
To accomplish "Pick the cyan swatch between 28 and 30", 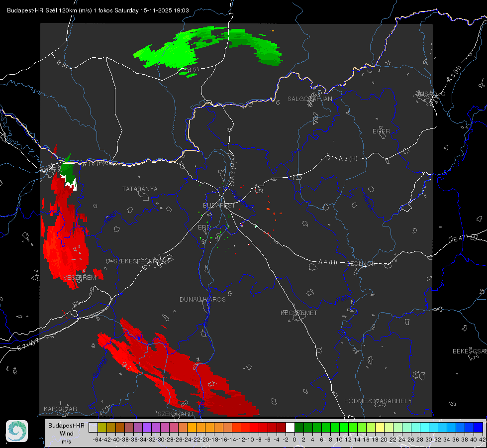I will point(425,427).
